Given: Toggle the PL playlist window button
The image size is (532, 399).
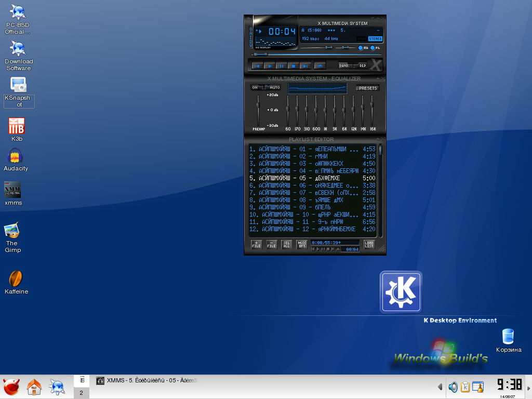Looking at the screenshot, I should click(375, 48).
